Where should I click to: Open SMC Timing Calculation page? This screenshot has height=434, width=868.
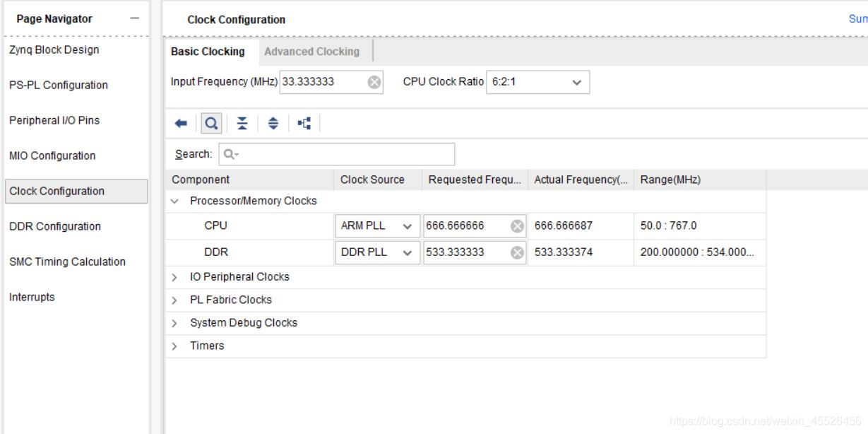(67, 262)
